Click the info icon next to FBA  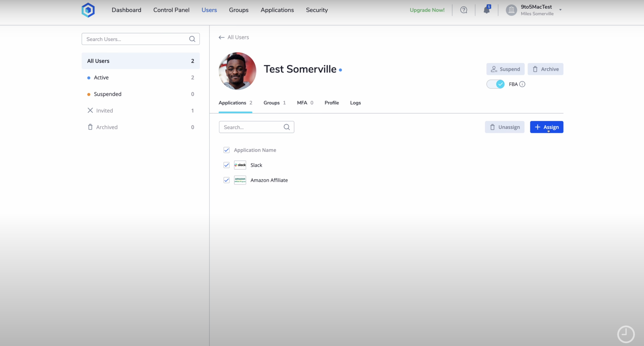pos(523,84)
